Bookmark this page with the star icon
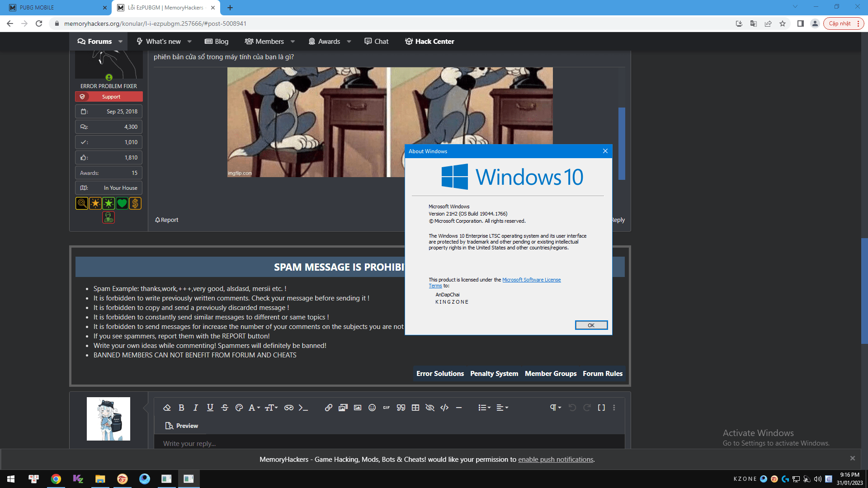This screenshot has height=488, width=868. coord(783,23)
